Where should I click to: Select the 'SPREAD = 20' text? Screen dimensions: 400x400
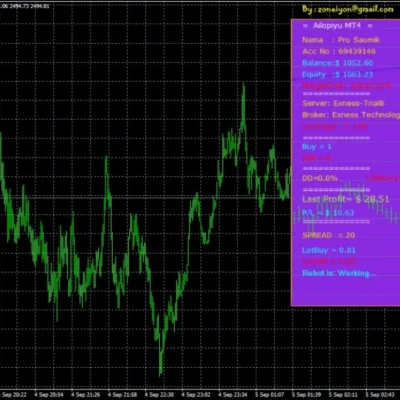click(x=328, y=235)
